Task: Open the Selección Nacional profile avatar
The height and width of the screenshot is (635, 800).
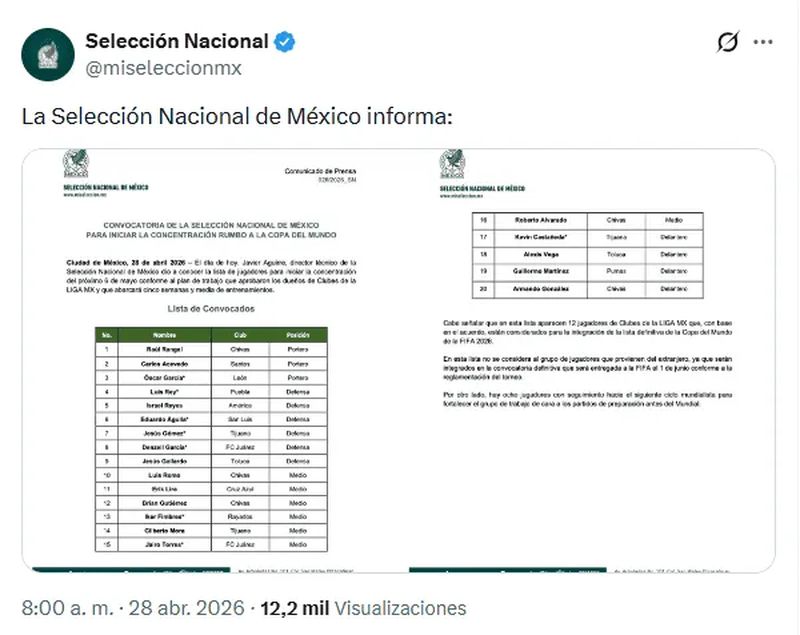Action: pos(47,54)
